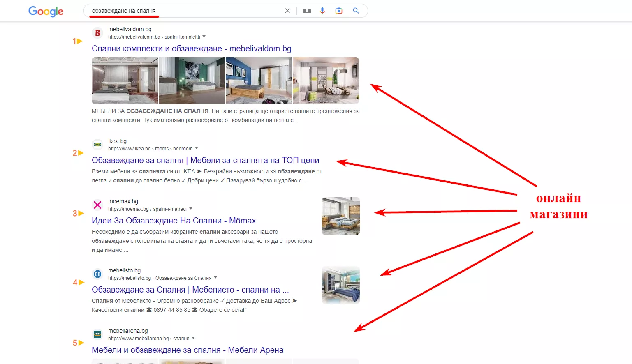Click the mebelivaldom.bg site name
Viewport: 632px width, 364px height.
(130, 29)
